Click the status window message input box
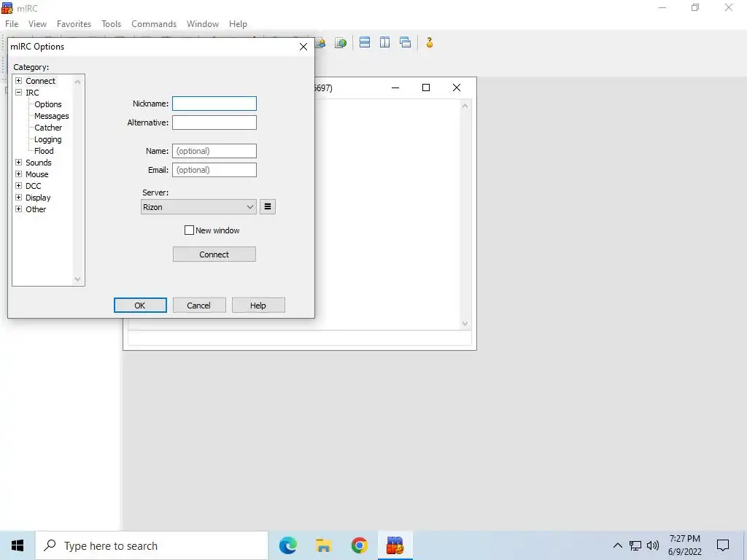This screenshot has width=747, height=560. click(x=299, y=338)
